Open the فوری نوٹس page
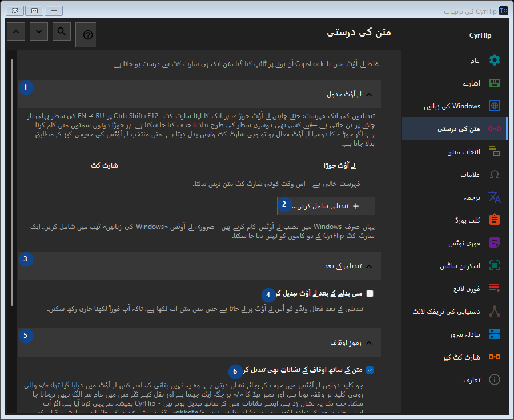This screenshot has width=514, height=420. (455, 243)
